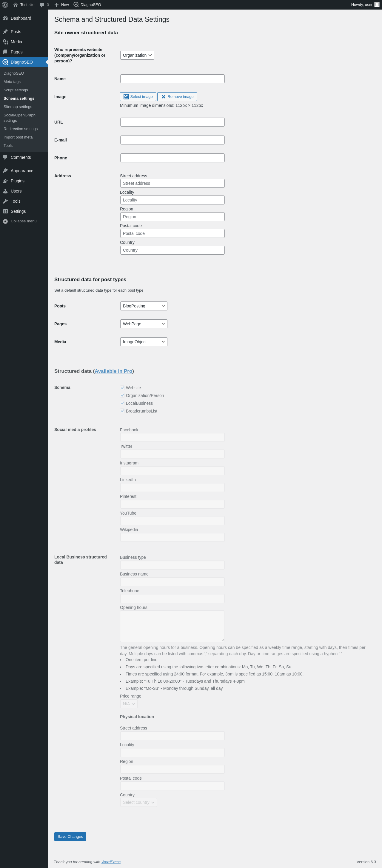Click the DiagnoSEO icon in top admin bar
The height and width of the screenshot is (868, 382).
[76, 5]
